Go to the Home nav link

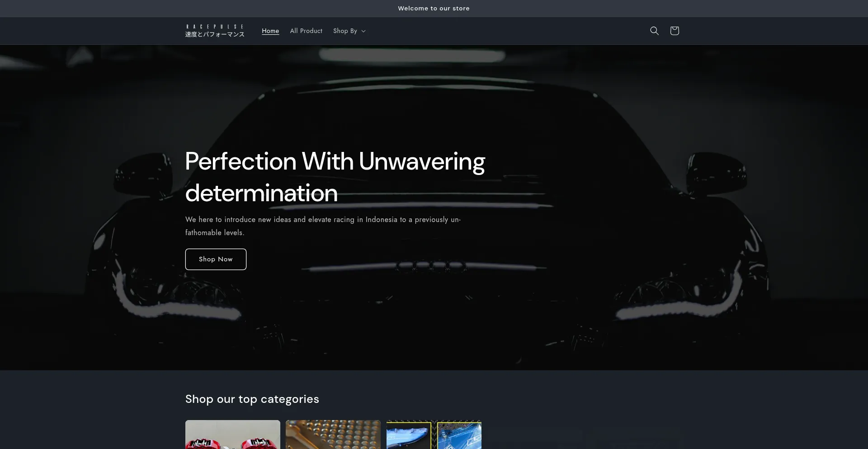[x=270, y=31]
